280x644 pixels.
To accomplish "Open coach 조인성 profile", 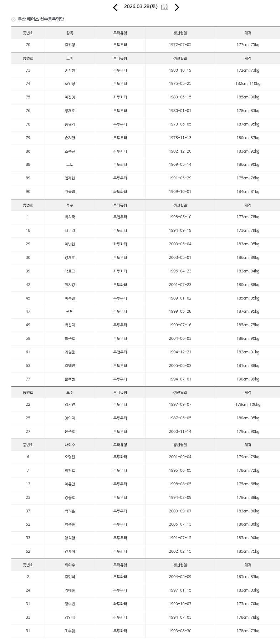I will click(70, 84).
